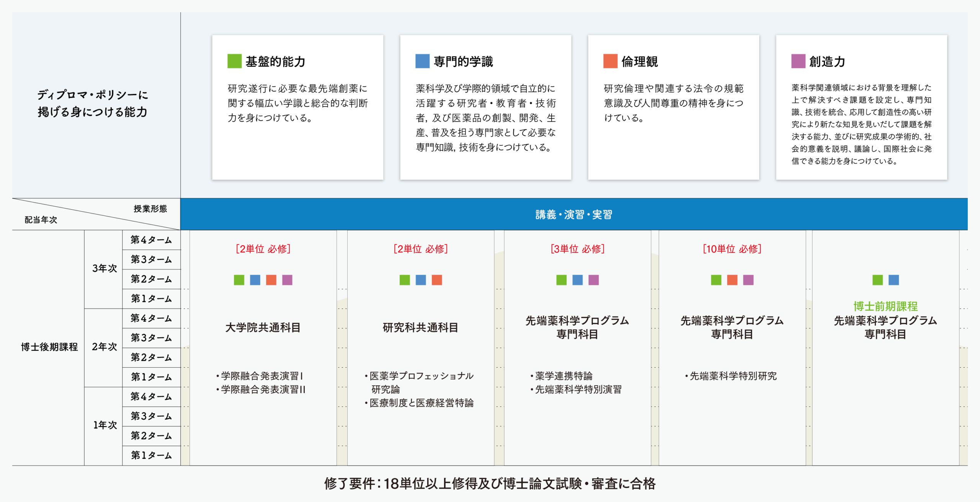
Task: Click orange square above 研究科共通科目
Action: click(x=437, y=280)
